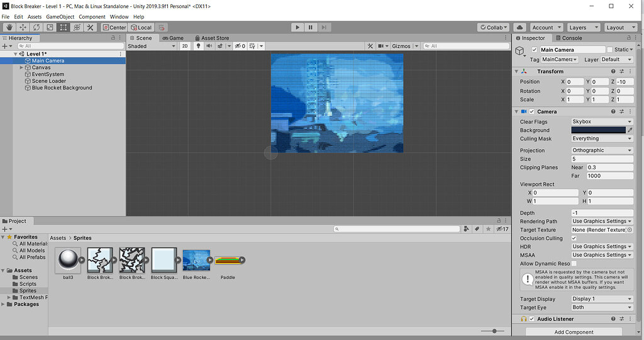Open the Gizmos dropdown
The image size is (644, 340).
coord(404,46)
